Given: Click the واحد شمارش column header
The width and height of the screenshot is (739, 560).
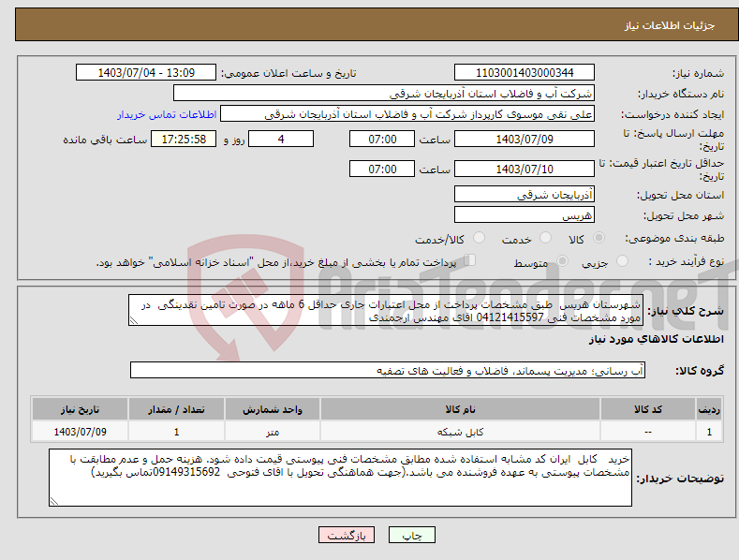Looking at the screenshot, I should (273, 409).
